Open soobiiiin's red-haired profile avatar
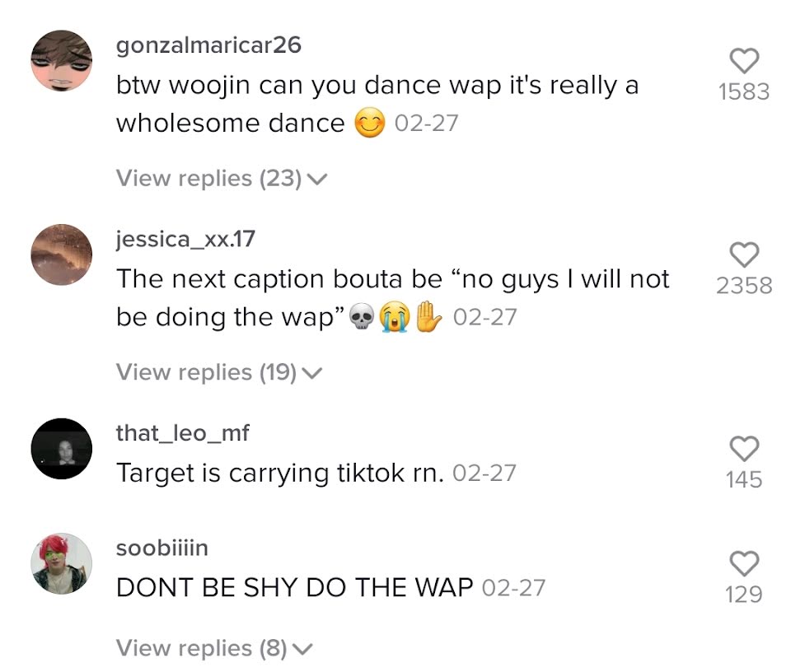Viewport: 791px width, 672px height. click(x=62, y=563)
